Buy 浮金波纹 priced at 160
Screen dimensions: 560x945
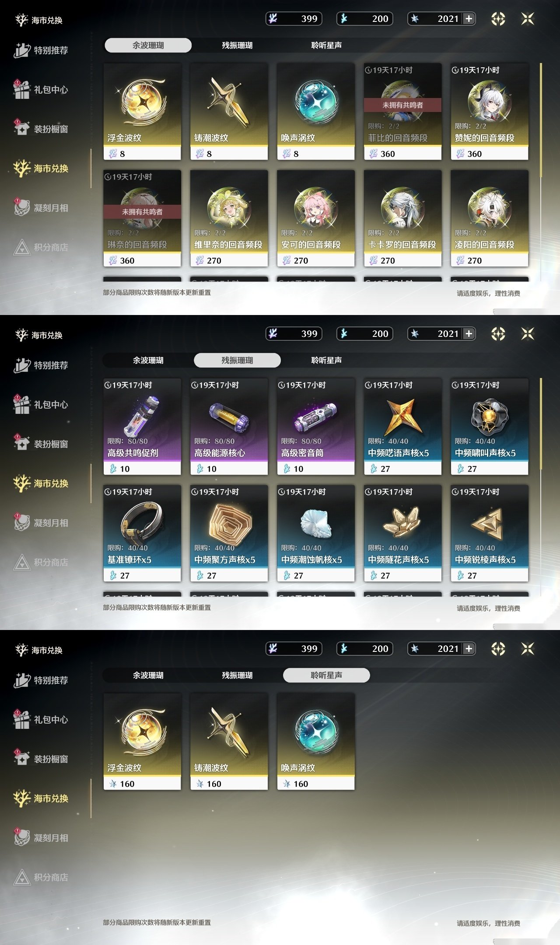tap(142, 742)
